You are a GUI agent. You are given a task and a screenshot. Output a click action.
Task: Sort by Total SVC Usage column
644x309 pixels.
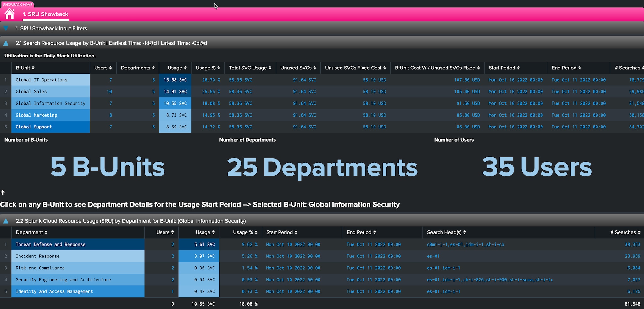tap(250, 68)
